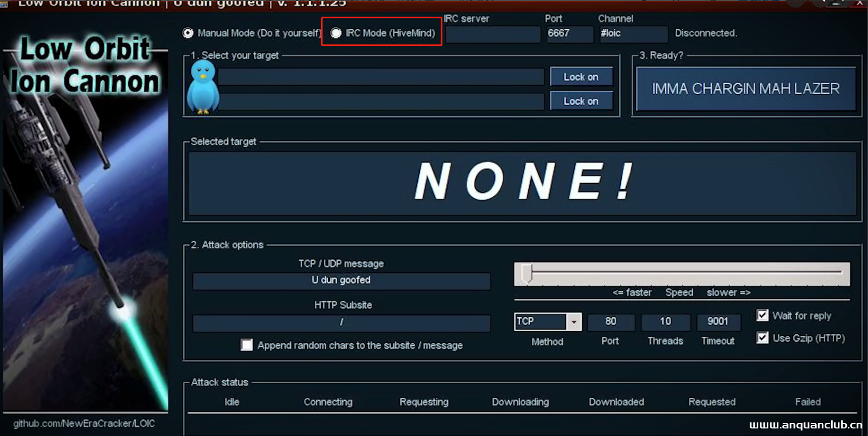Click the IMMA CHARGIN MAH LAZER button
This screenshot has width=868, height=436.
click(x=746, y=89)
